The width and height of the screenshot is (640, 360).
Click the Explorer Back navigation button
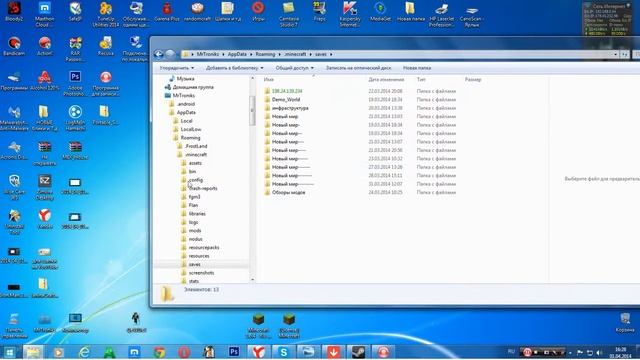coord(159,54)
